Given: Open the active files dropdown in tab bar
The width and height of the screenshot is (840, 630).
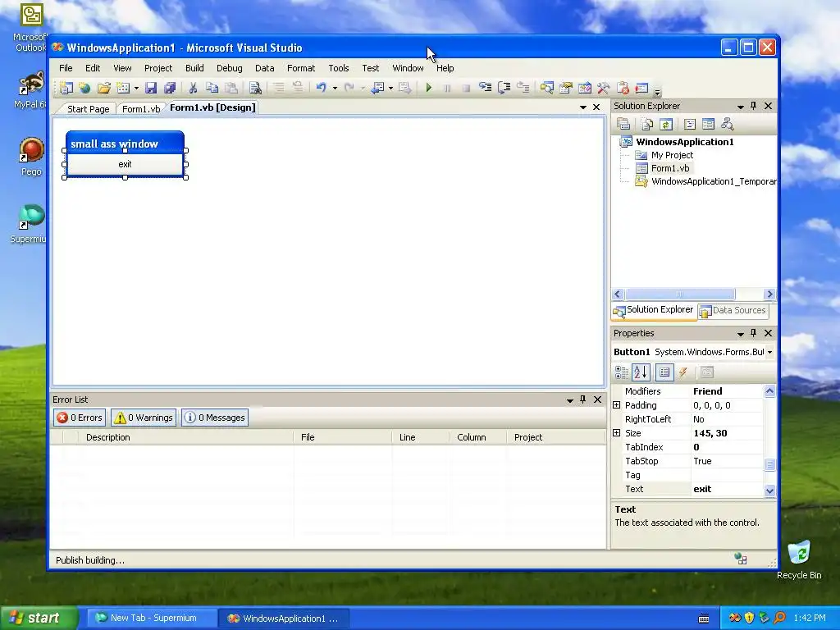Looking at the screenshot, I should click(x=583, y=107).
